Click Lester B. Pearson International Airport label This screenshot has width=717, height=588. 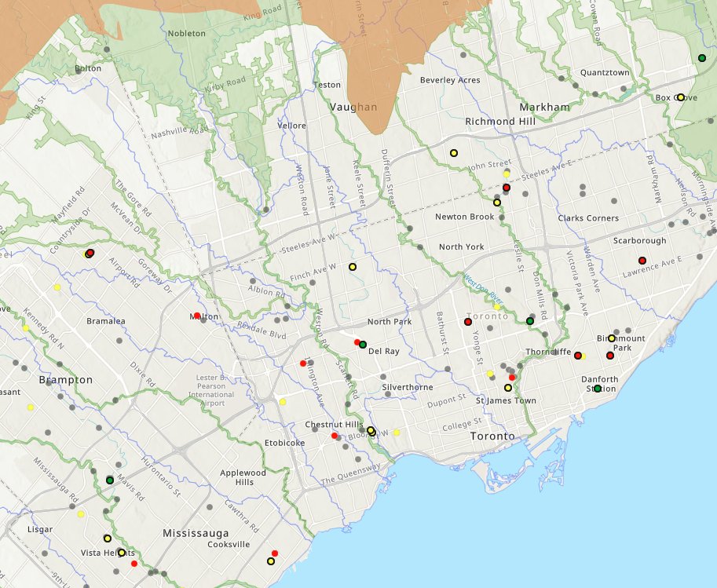point(211,390)
